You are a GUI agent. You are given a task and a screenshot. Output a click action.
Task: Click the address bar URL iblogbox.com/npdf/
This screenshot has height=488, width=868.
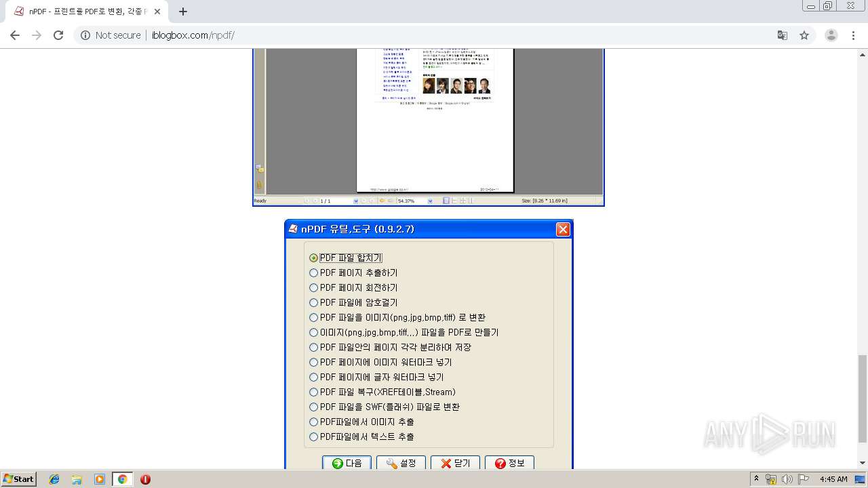(x=193, y=35)
